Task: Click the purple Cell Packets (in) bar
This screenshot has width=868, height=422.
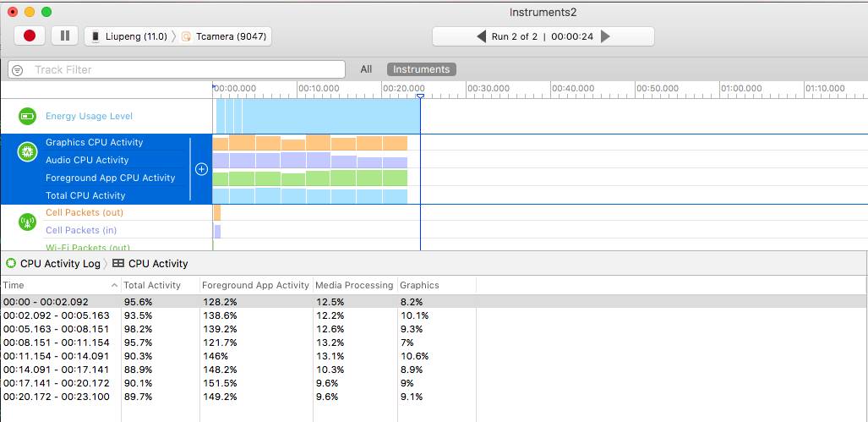Action: [217, 231]
